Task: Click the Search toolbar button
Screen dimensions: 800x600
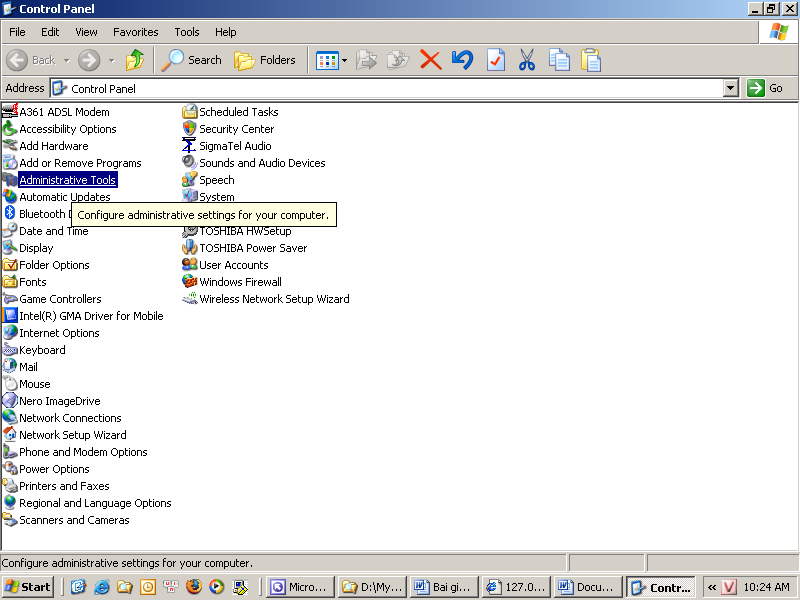Action: pos(191,60)
